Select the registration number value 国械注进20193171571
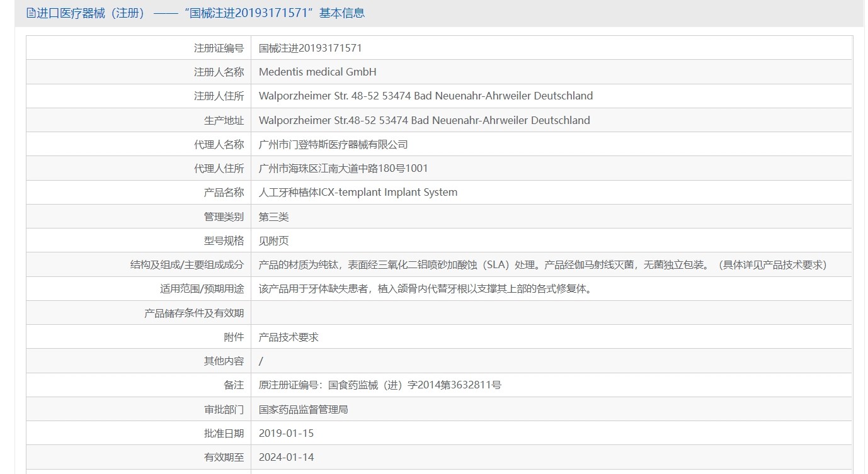The height and width of the screenshot is (474, 868). click(x=311, y=48)
